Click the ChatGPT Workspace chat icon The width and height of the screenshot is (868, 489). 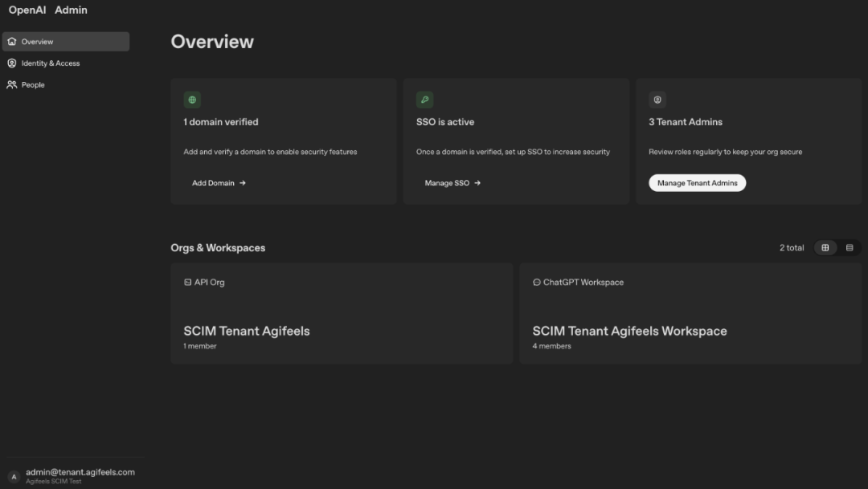pos(536,282)
